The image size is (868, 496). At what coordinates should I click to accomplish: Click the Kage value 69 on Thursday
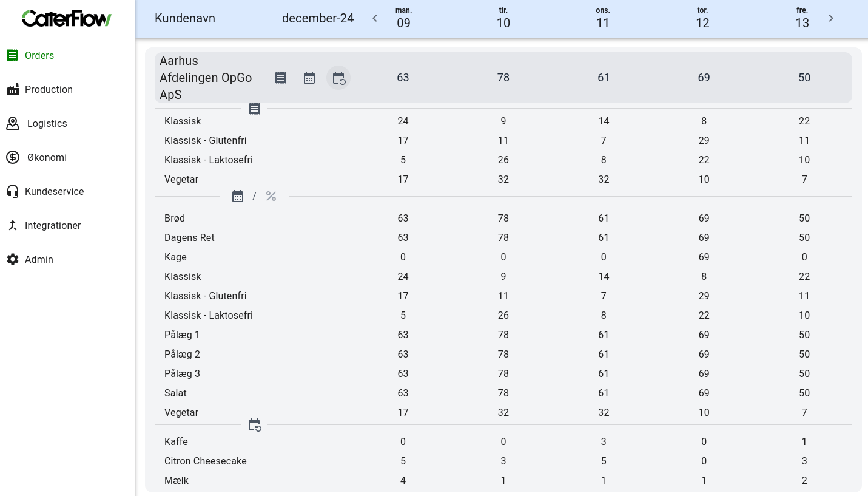point(704,257)
